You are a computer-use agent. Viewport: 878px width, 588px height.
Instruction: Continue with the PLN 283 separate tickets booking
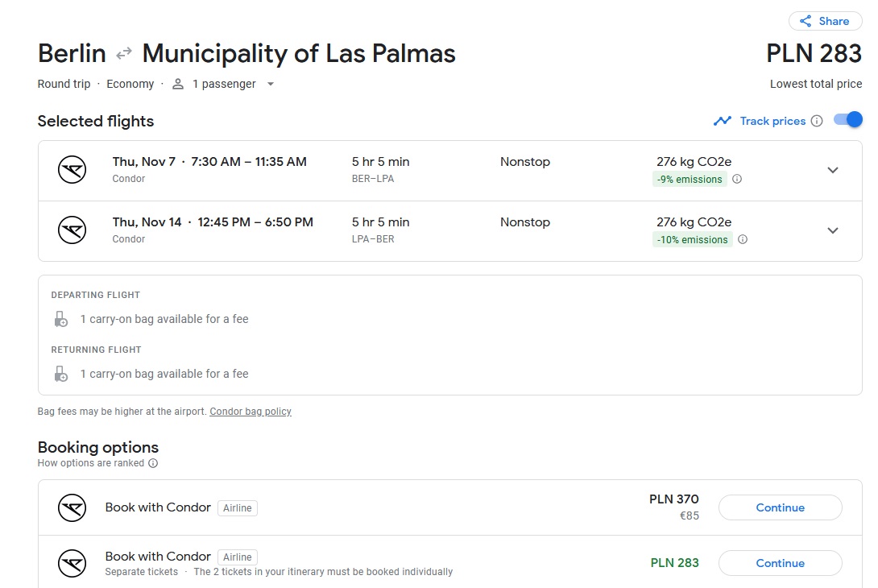780,563
